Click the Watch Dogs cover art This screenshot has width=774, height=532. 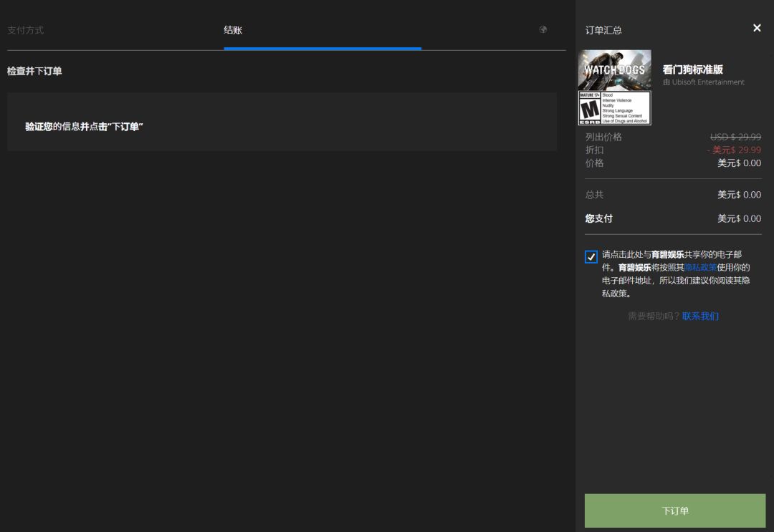tap(615, 68)
